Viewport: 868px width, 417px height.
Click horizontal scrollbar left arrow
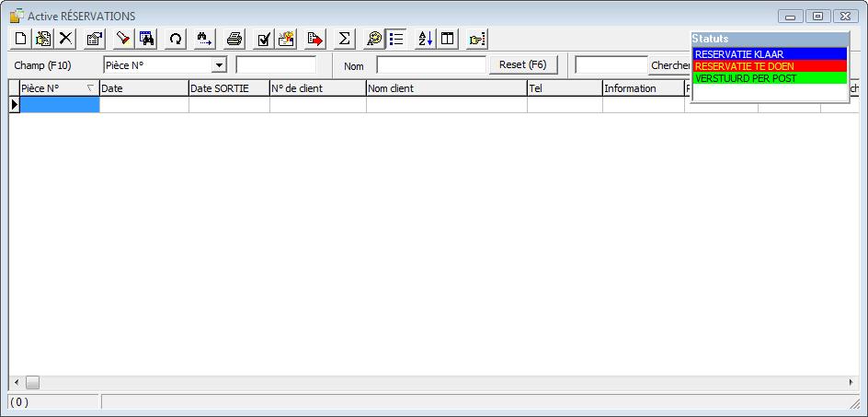tap(17, 383)
